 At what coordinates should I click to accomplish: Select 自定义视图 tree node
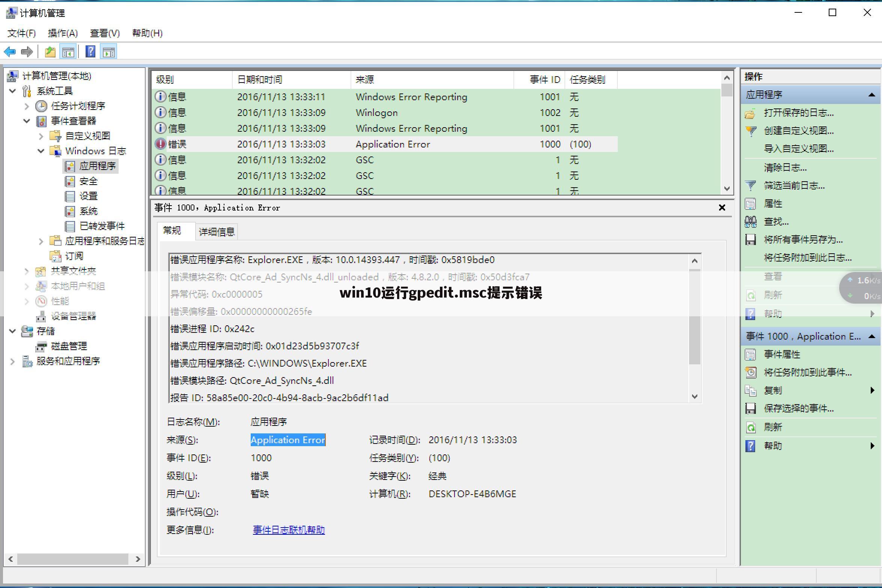(87, 136)
